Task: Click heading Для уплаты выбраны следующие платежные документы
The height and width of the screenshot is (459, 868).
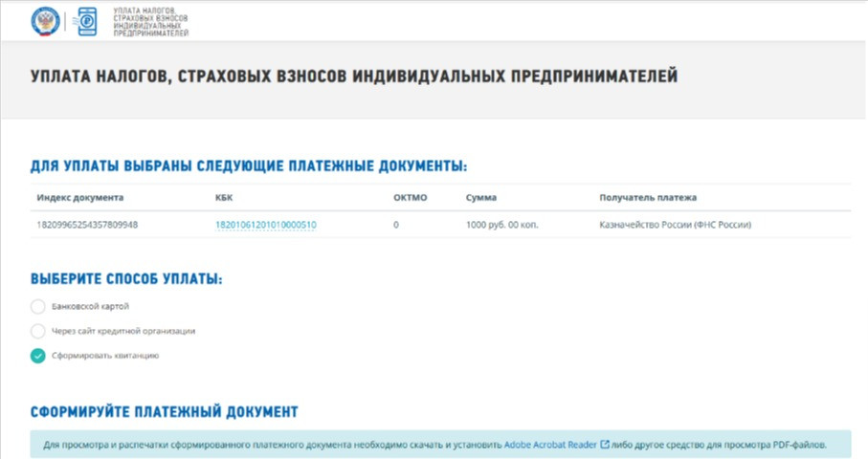Action: click(249, 165)
